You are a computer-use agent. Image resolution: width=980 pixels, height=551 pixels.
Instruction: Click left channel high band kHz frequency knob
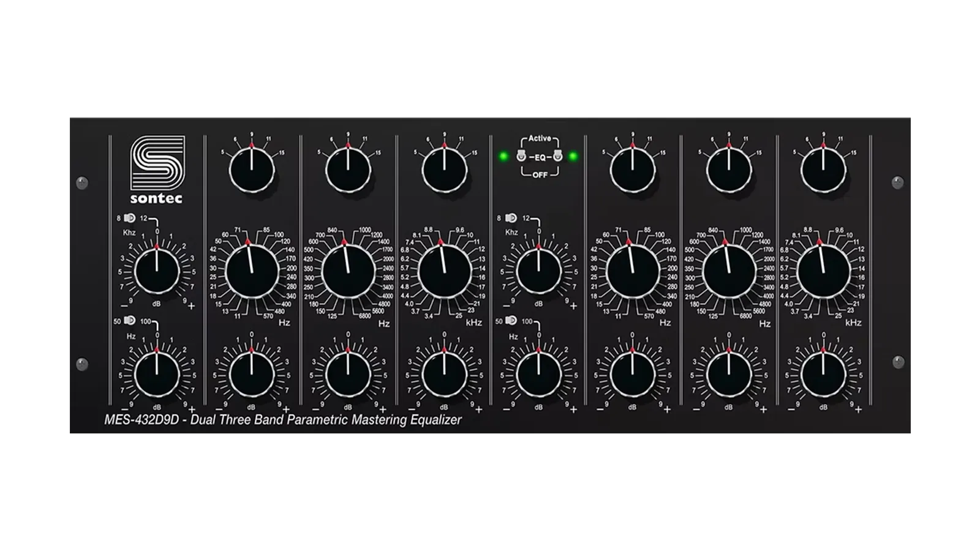[445, 272]
